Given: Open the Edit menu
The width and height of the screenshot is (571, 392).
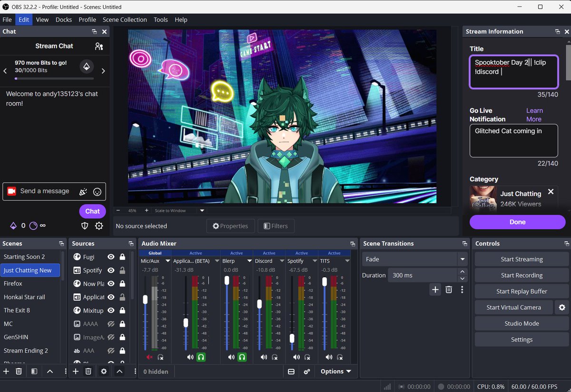Looking at the screenshot, I should pyautogui.click(x=24, y=20).
